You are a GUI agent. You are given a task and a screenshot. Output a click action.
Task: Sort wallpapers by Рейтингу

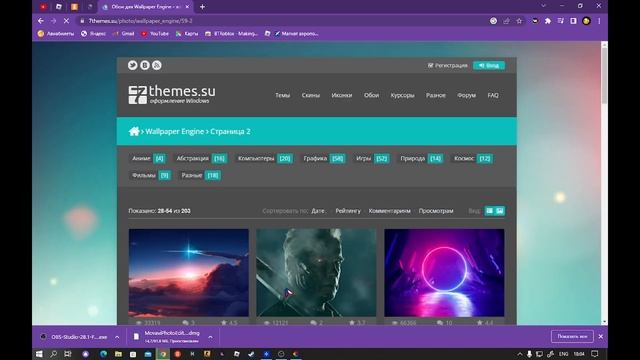pos(348,211)
